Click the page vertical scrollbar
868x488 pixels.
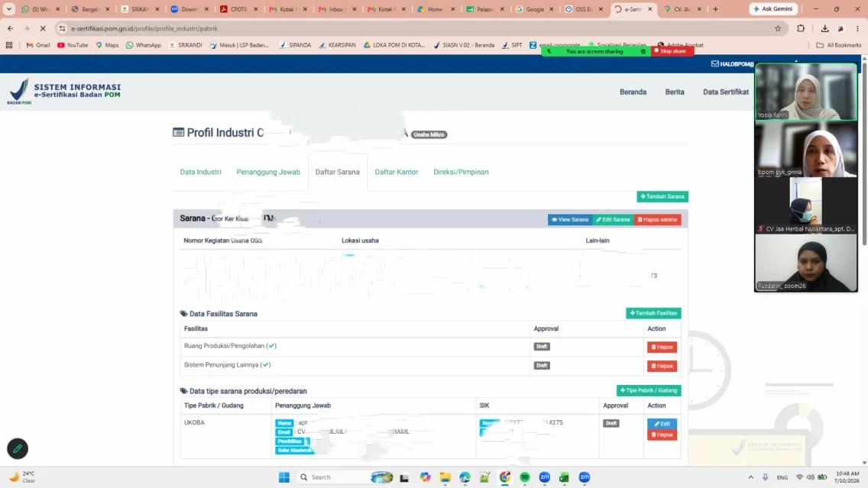pos(864,155)
